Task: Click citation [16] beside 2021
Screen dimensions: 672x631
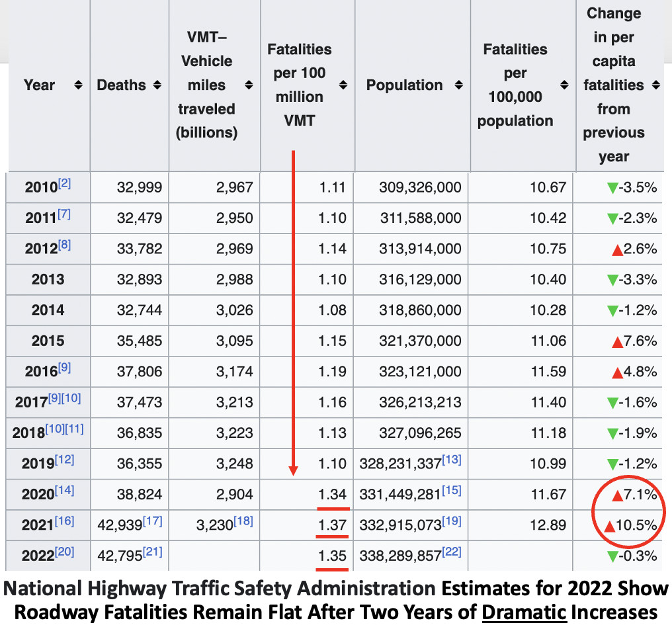Action: click(x=66, y=521)
